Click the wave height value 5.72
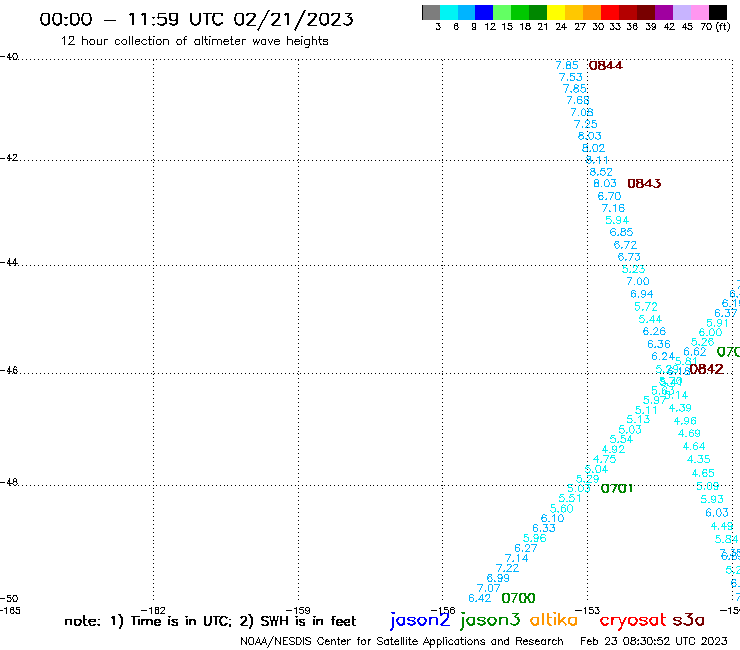740x650 pixels. 646,307
